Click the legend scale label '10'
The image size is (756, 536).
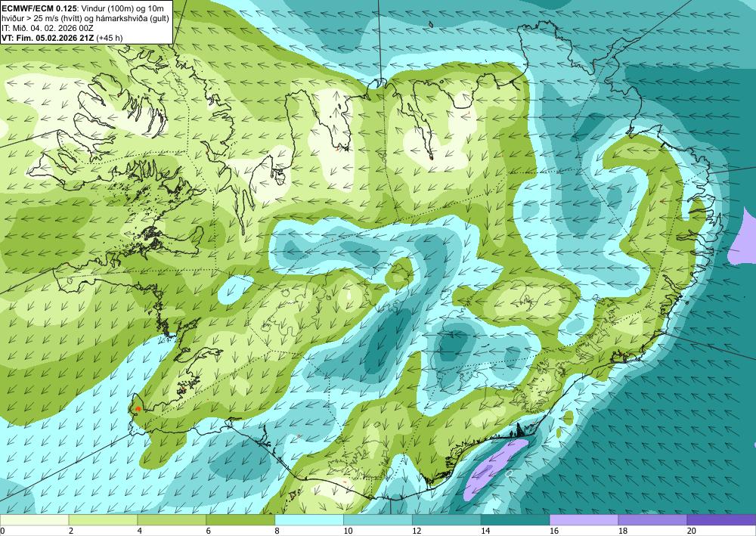tap(348, 531)
